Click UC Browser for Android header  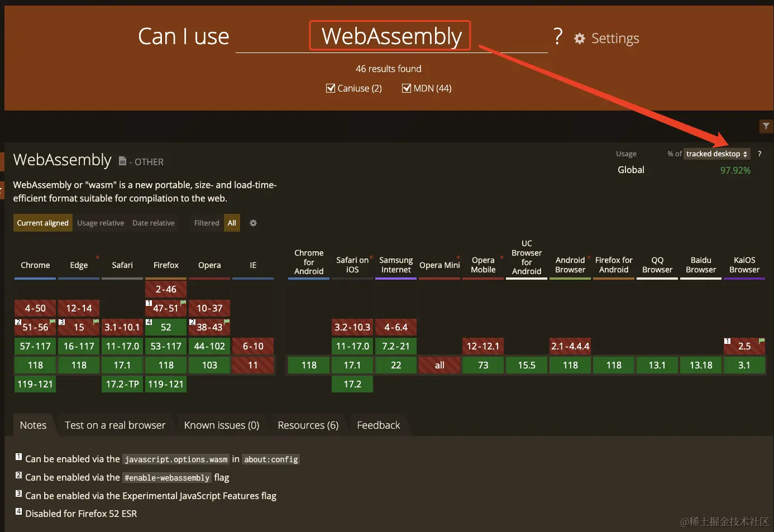click(x=527, y=258)
